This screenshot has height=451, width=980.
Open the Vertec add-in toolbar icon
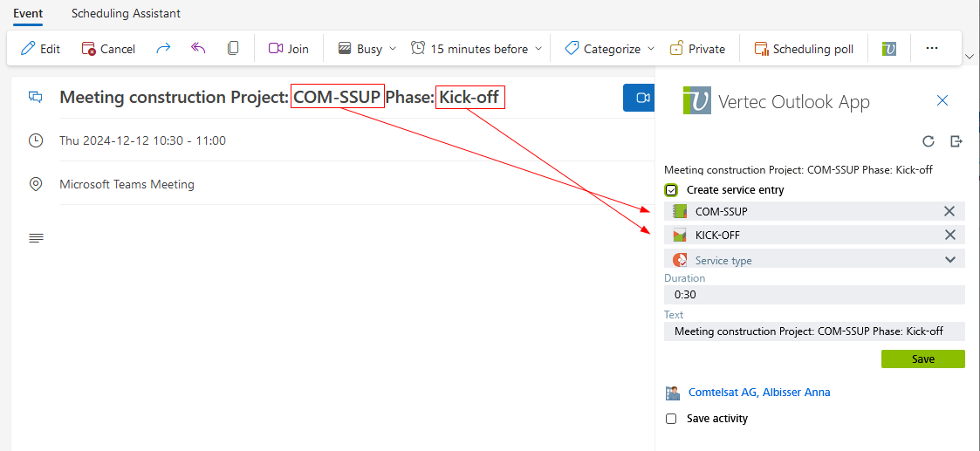click(889, 49)
